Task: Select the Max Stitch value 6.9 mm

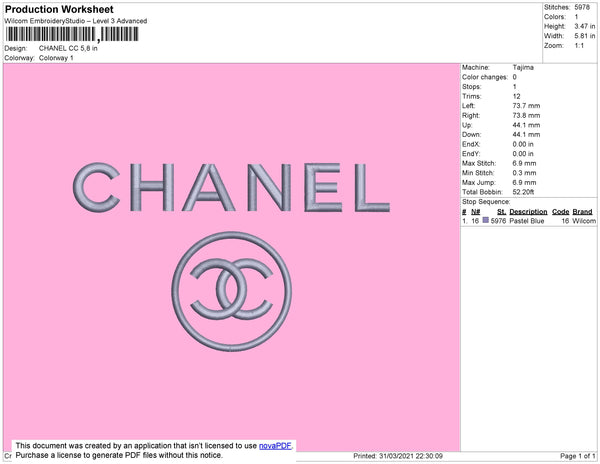Action: click(x=524, y=163)
